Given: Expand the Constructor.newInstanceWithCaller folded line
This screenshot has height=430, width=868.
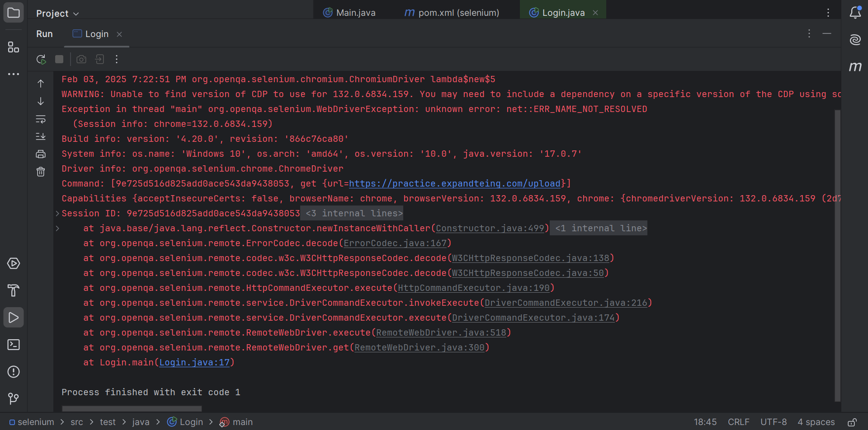Looking at the screenshot, I should 57,228.
